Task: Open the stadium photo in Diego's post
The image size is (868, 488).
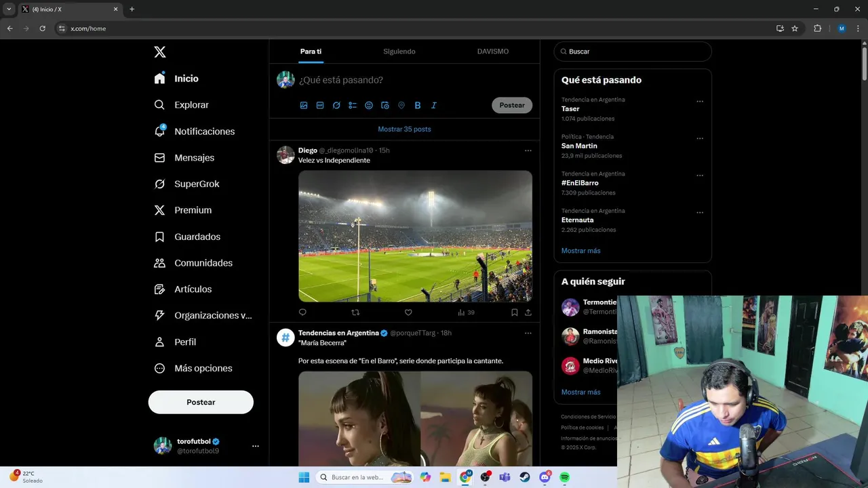Action: (x=415, y=236)
